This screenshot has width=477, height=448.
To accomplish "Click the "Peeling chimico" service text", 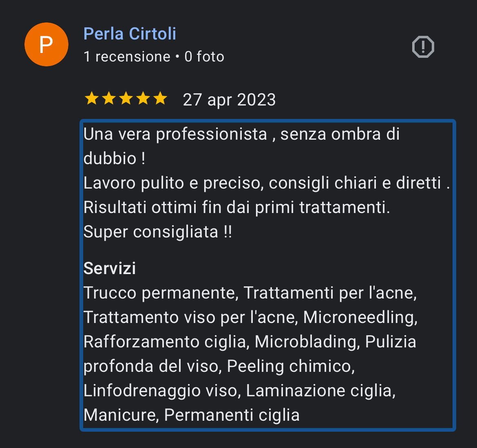I will (x=290, y=366).
